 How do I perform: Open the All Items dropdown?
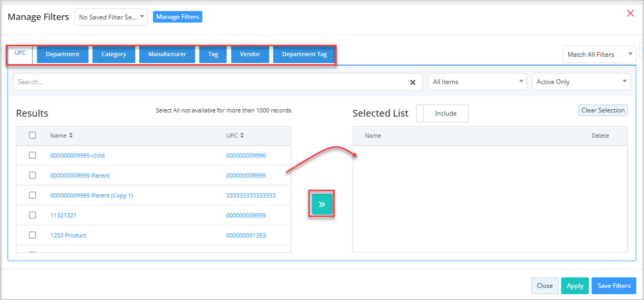pyautogui.click(x=477, y=82)
